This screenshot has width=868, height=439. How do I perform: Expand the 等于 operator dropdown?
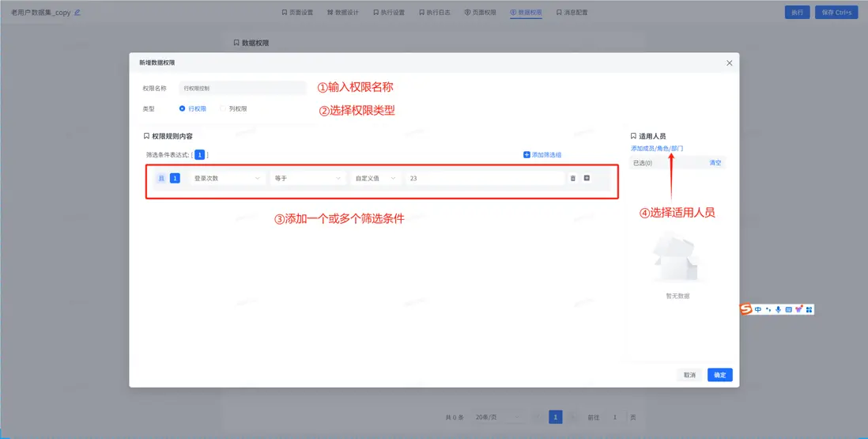(x=308, y=179)
